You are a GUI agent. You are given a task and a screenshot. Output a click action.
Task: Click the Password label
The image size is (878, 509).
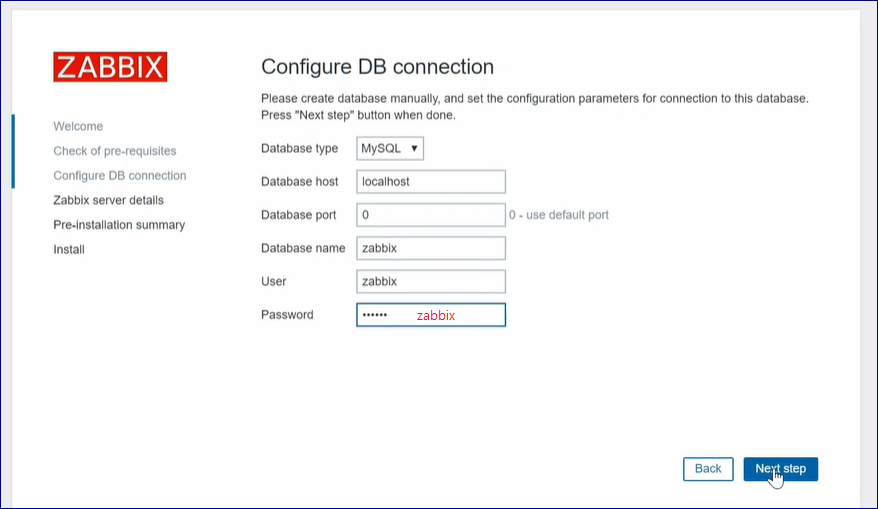tap(287, 315)
